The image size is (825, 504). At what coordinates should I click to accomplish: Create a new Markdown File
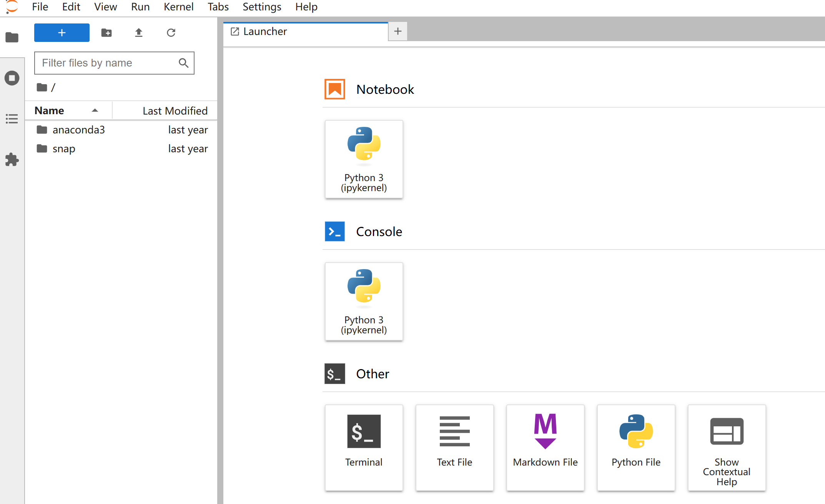[x=545, y=447]
